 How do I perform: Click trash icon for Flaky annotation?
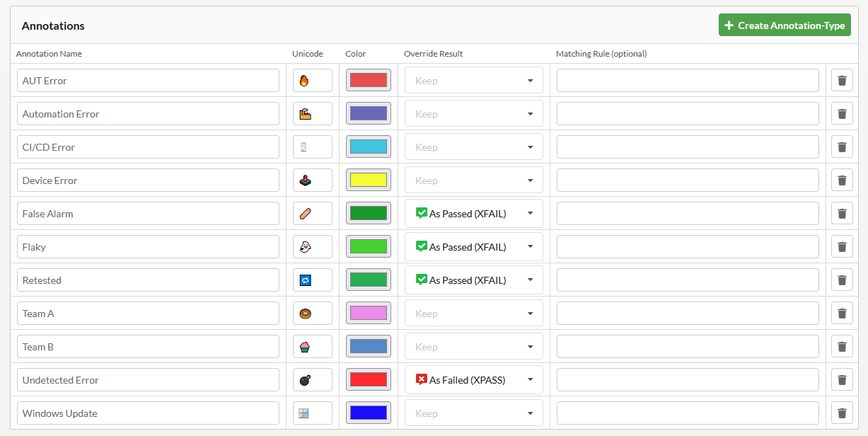(842, 247)
